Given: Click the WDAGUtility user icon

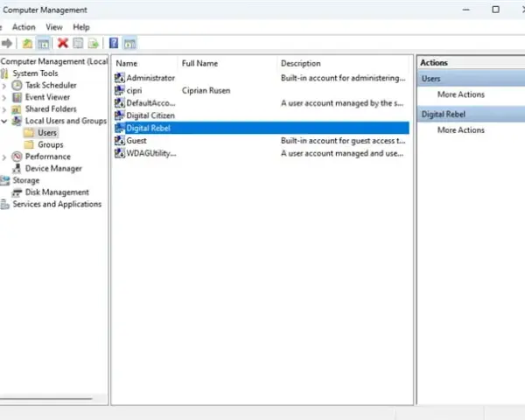Looking at the screenshot, I should (x=120, y=153).
